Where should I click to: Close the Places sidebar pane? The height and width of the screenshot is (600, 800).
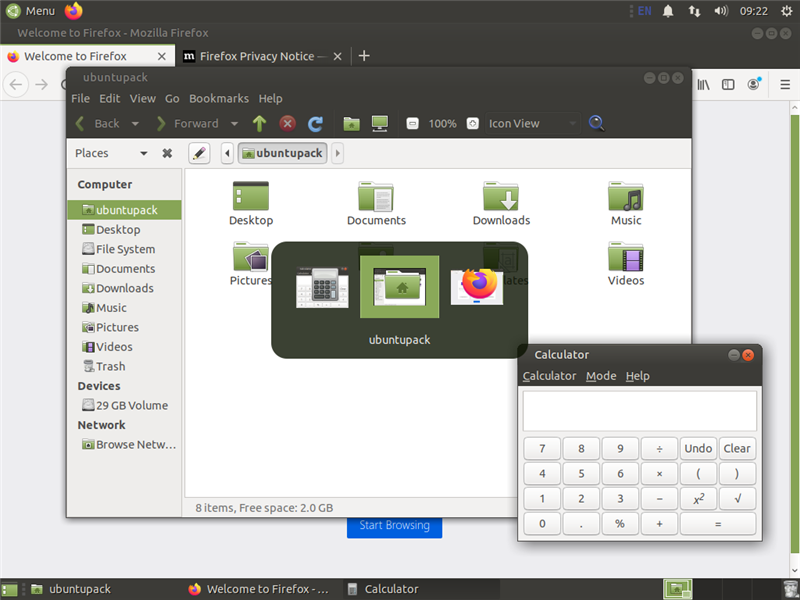point(167,153)
